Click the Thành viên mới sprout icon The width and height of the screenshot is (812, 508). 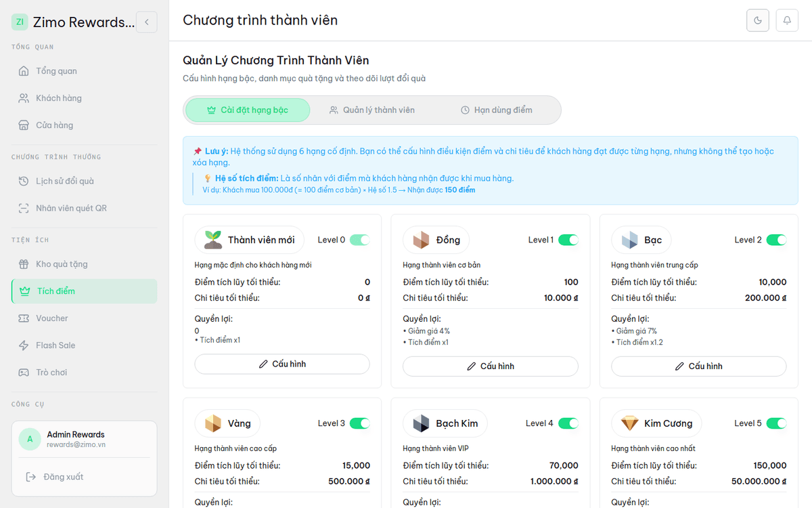(x=213, y=240)
